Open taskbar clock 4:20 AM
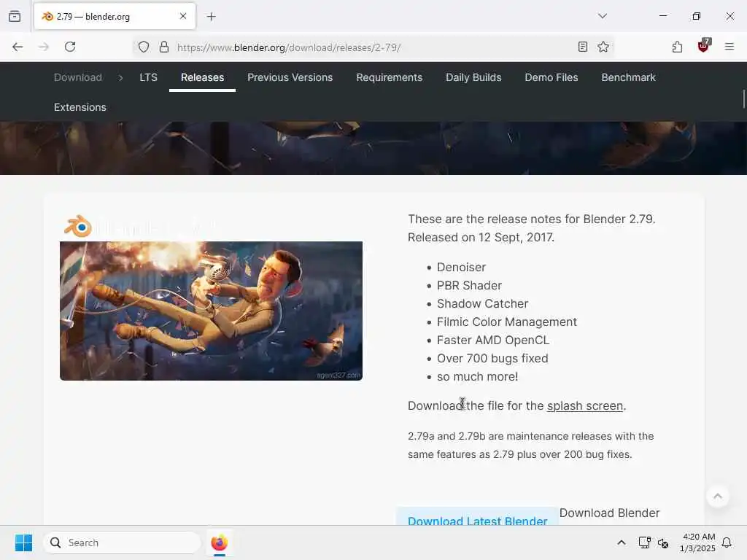Viewport: 747px width, 560px height. pyautogui.click(x=697, y=542)
